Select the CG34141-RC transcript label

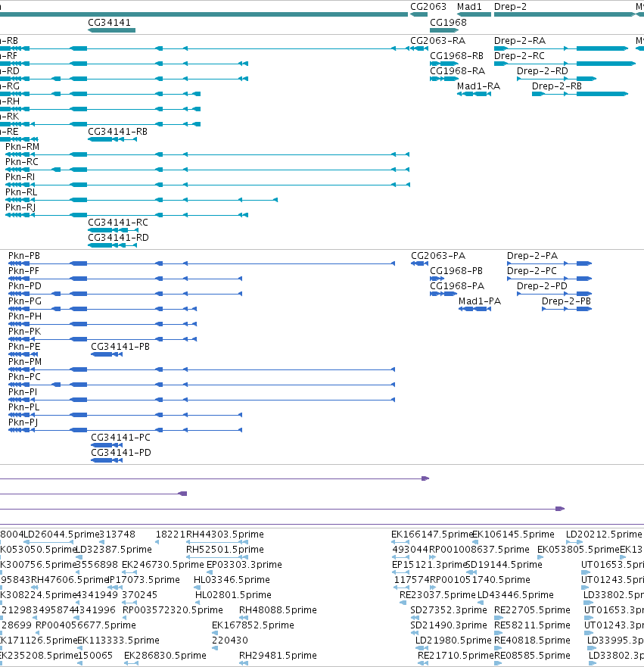tap(118, 223)
